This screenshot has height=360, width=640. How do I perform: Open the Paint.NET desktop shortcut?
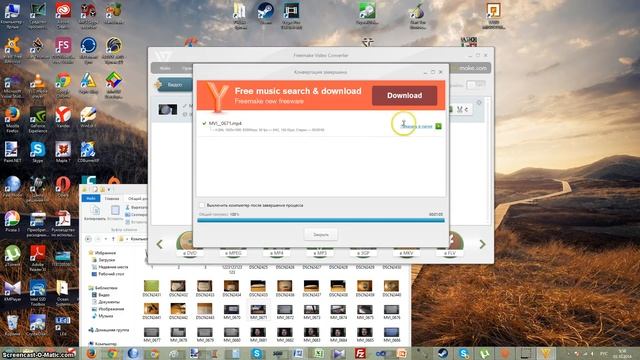tap(12, 152)
